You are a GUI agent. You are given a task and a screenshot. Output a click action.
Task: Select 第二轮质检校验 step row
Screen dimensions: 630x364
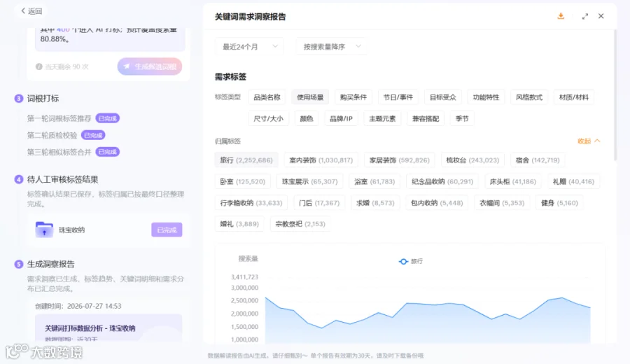coord(66,135)
